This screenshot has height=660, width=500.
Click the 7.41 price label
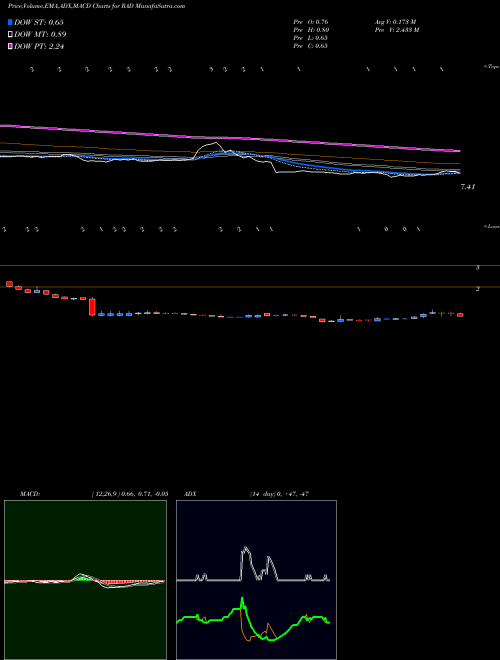click(468, 187)
